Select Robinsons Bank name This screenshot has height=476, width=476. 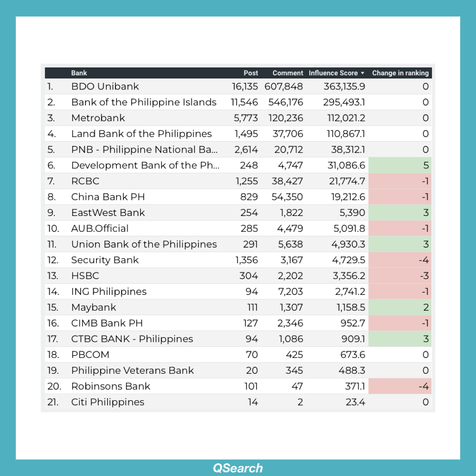[x=111, y=387]
